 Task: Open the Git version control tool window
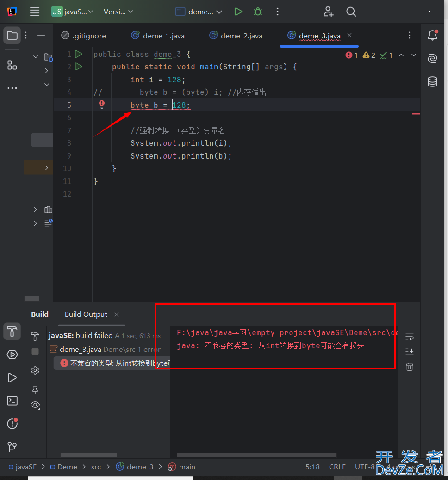tap(12, 447)
